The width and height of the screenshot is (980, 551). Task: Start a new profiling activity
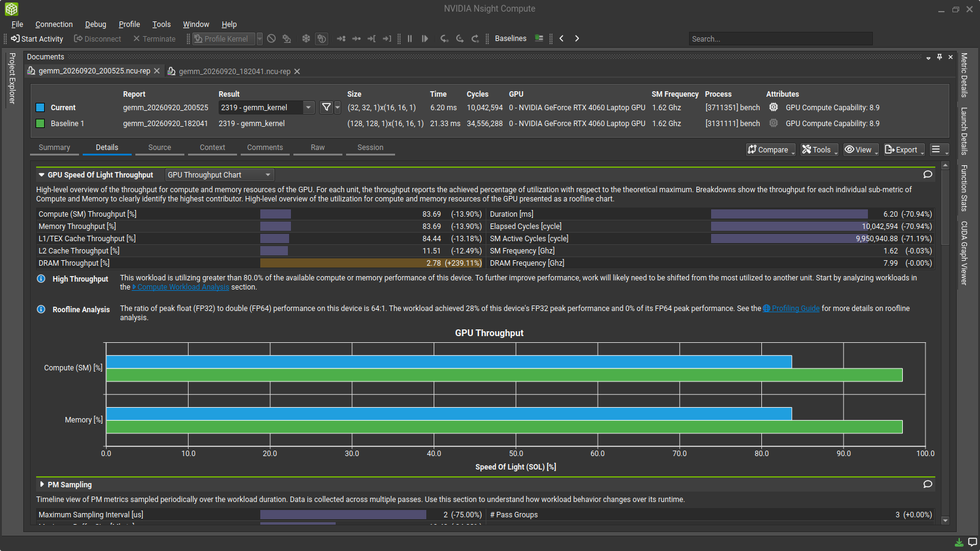pos(37,39)
